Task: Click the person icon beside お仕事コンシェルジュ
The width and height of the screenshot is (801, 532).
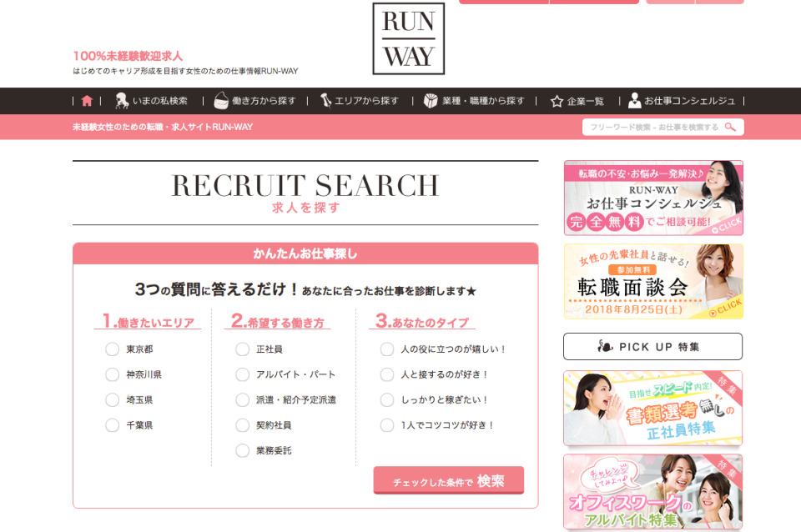Action: click(x=634, y=101)
